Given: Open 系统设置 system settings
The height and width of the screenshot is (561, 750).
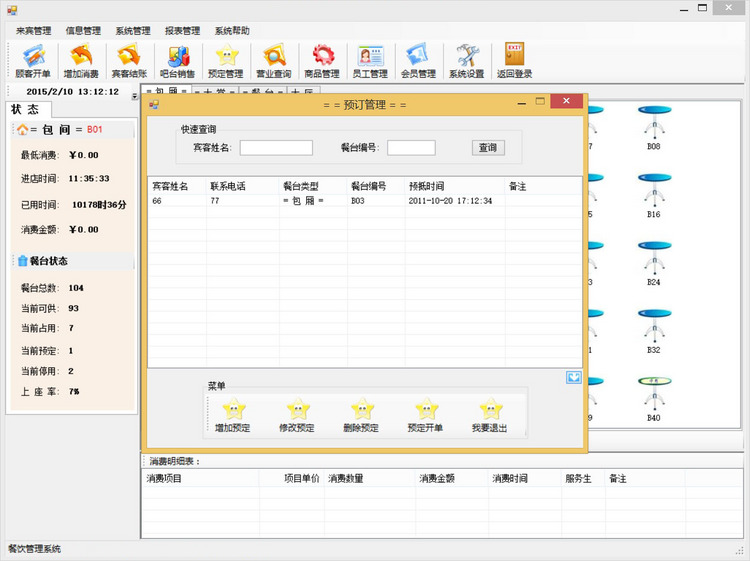Looking at the screenshot, I should pos(466,60).
